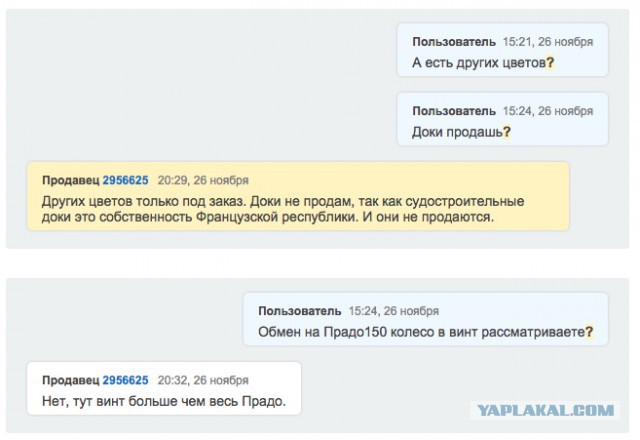
Task: Click seller ID 2956625 in the yellow message
Action: point(125,180)
